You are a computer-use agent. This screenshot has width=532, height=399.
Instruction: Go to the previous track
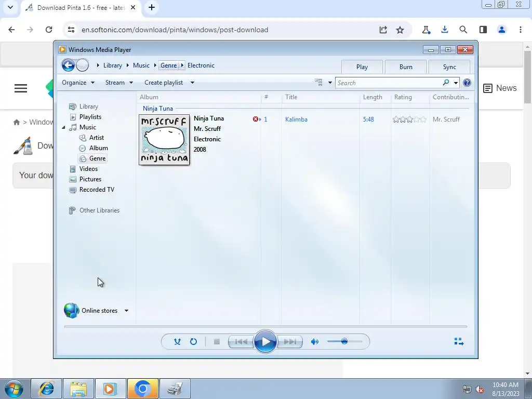(241, 342)
